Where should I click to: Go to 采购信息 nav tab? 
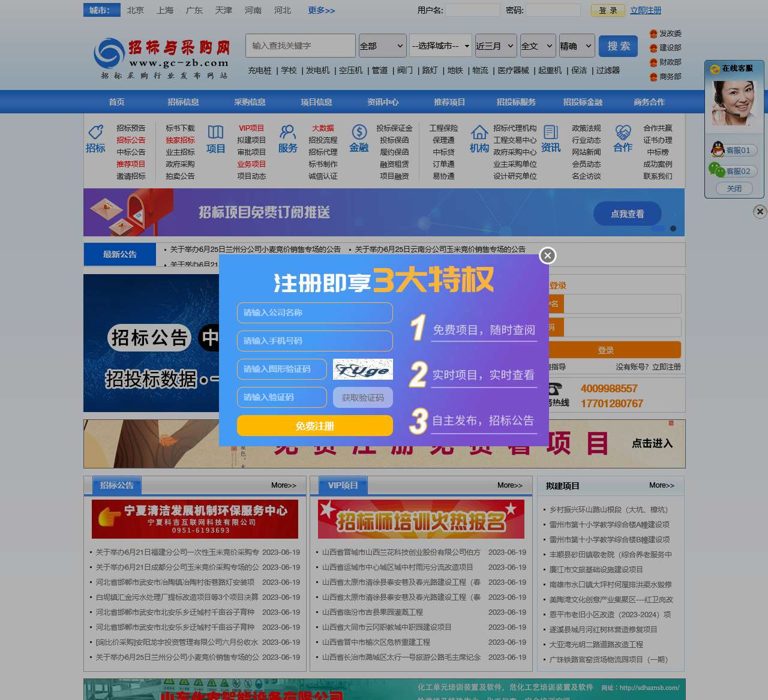coord(250,102)
